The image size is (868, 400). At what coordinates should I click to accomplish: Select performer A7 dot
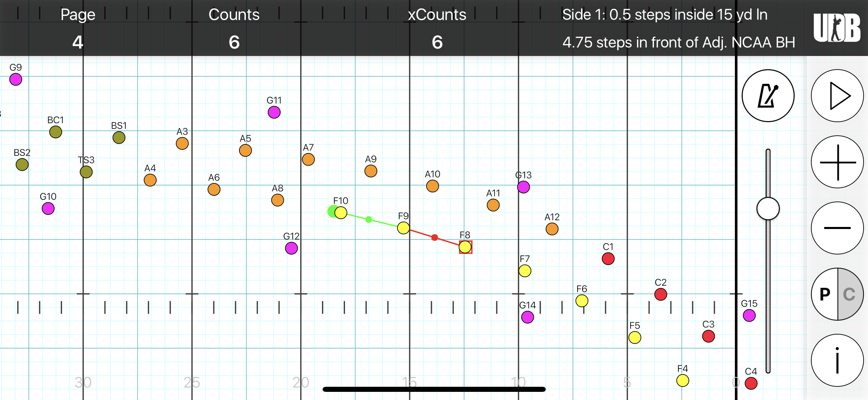click(308, 159)
